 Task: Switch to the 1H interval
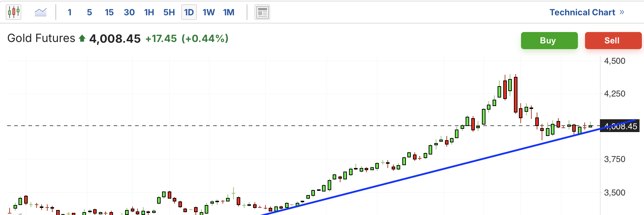149,12
